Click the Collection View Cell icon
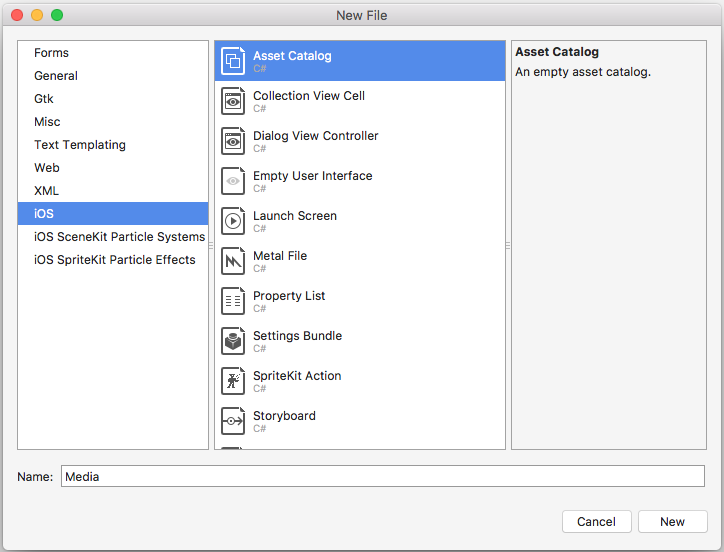 pos(233,101)
